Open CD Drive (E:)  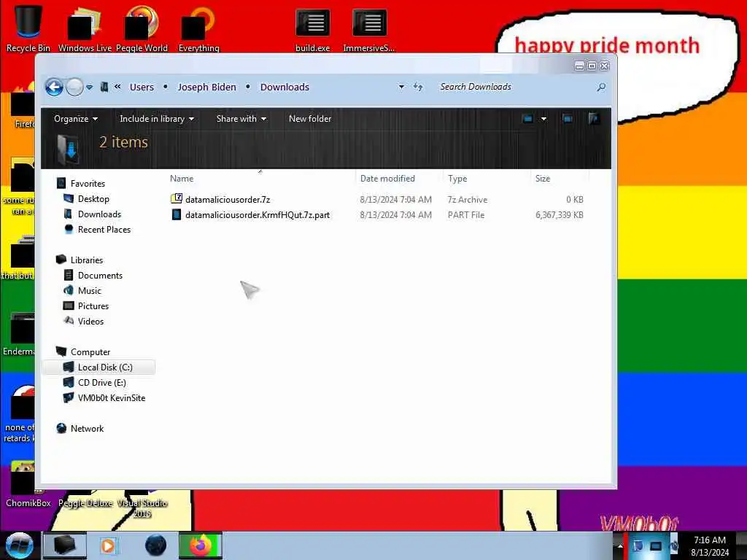(x=102, y=382)
